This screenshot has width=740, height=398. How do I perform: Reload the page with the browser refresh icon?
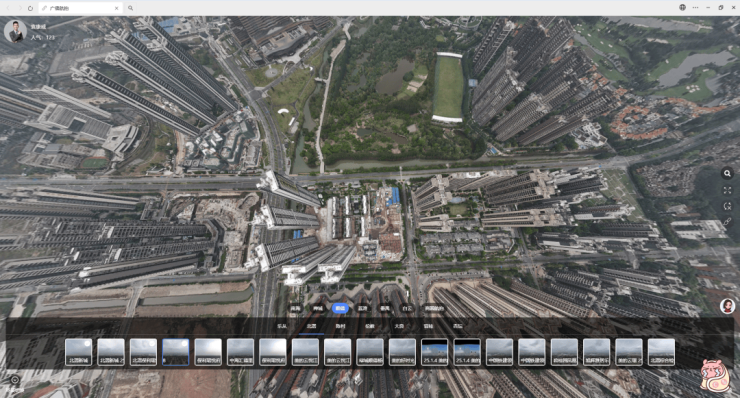click(30, 8)
